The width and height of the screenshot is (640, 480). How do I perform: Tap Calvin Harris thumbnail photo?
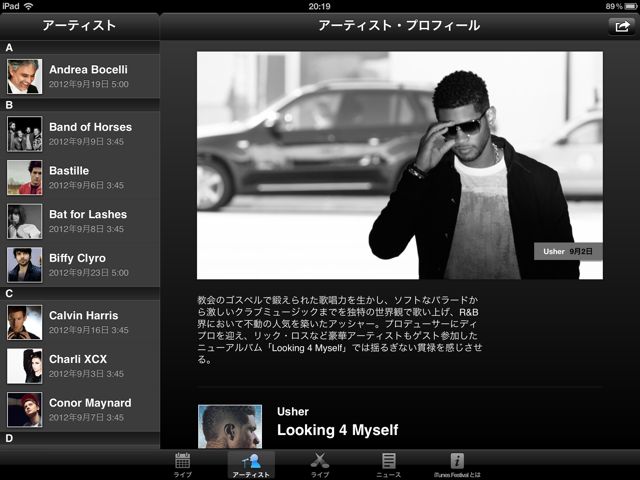24,322
